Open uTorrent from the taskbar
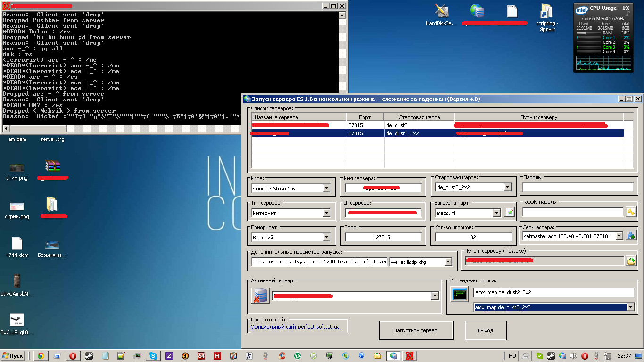 point(297,356)
